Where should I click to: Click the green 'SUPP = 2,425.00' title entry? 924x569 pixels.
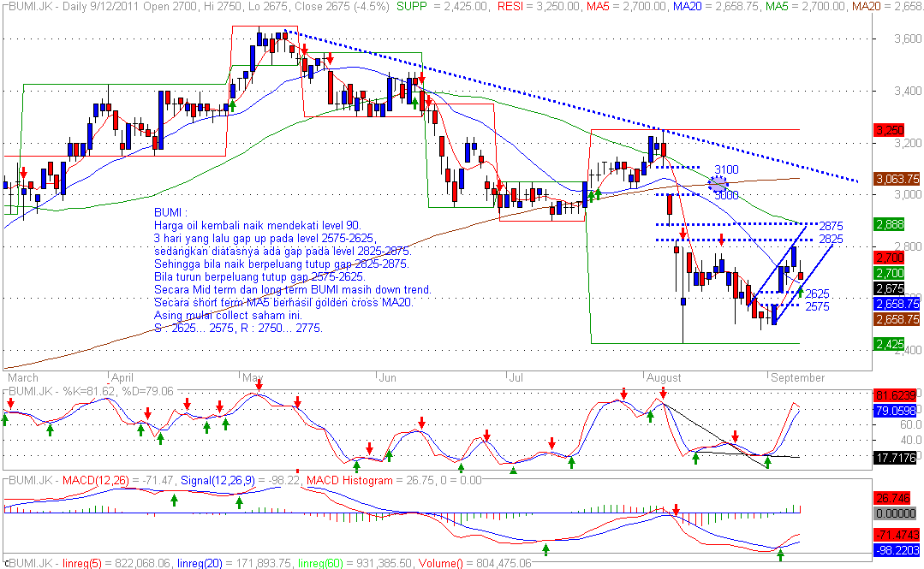pos(443,7)
